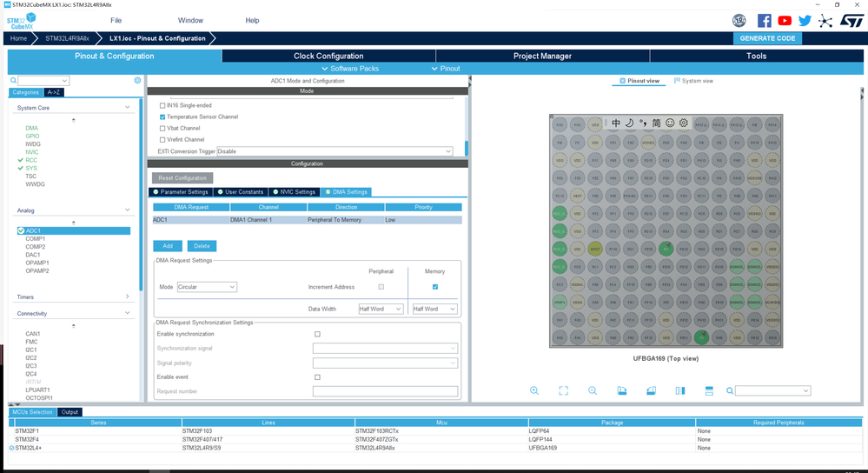Open the ST Facebook page icon

tap(765, 21)
